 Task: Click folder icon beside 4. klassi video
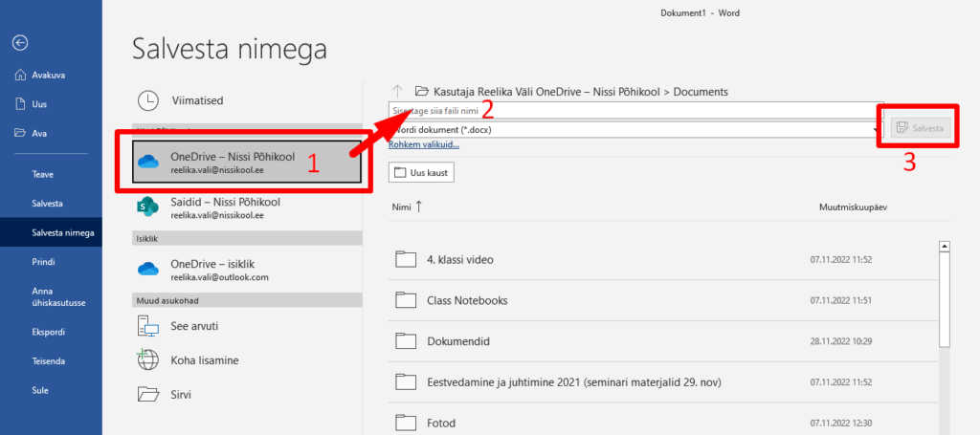click(x=406, y=260)
